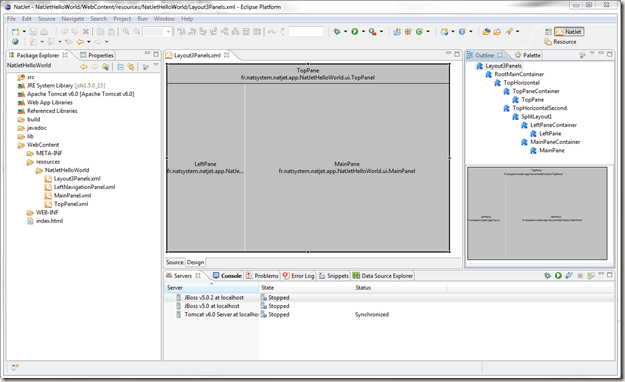625x382 pixels.
Task: Click the green Run button icon
Action: [355, 32]
